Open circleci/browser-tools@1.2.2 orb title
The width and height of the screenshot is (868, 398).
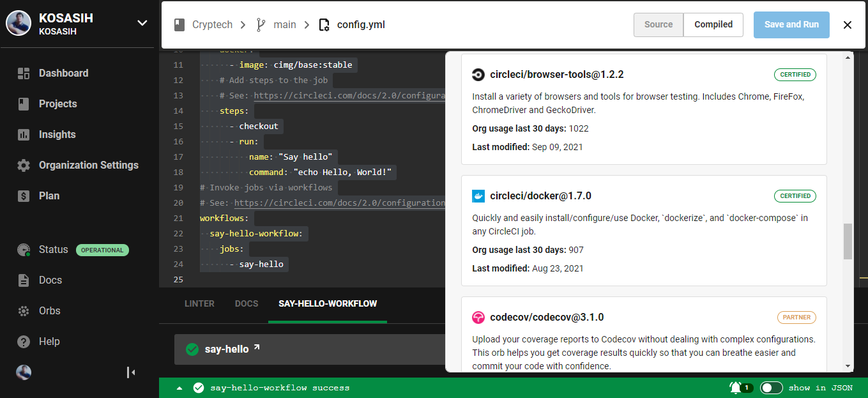point(557,75)
